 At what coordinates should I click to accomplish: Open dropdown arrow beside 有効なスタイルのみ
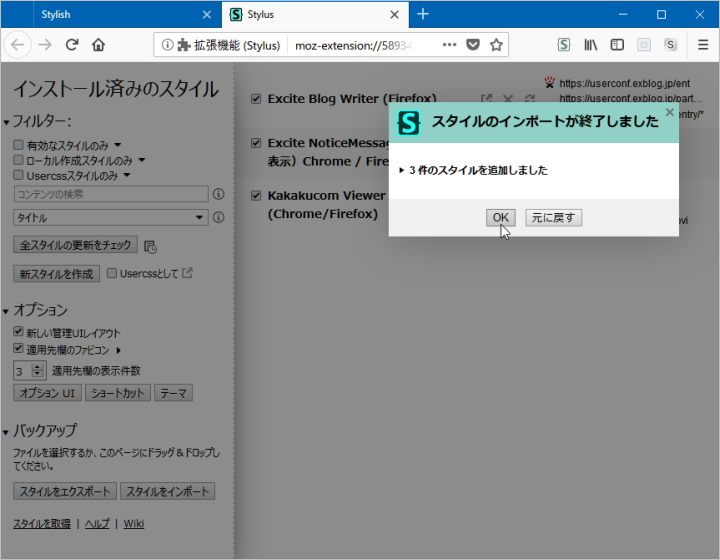tap(118, 145)
